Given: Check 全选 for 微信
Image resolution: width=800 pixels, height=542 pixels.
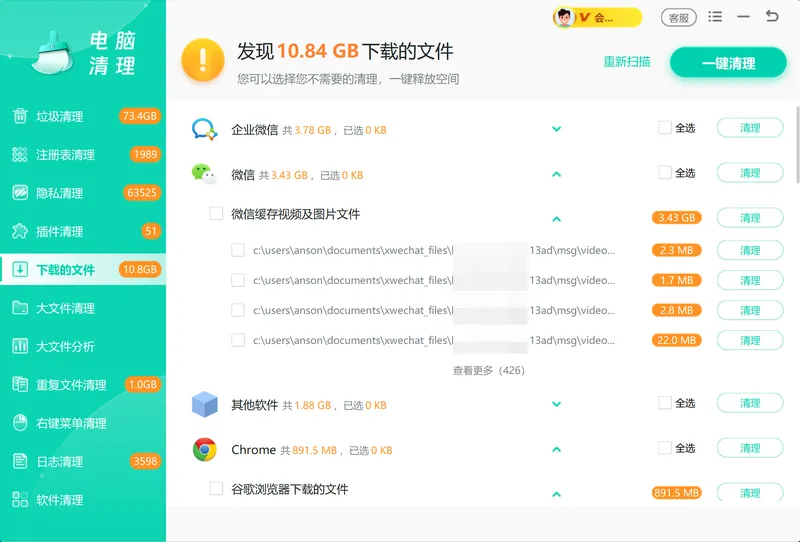Looking at the screenshot, I should tap(664, 173).
